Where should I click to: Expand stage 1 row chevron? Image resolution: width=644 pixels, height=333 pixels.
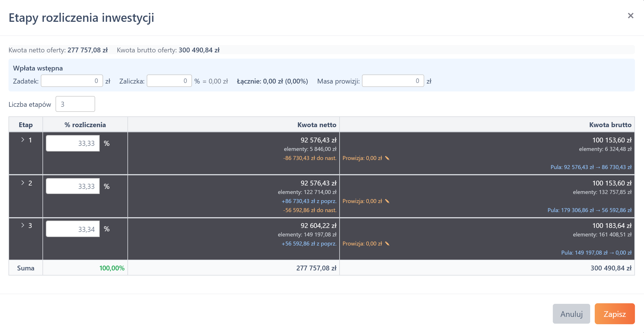click(x=23, y=140)
